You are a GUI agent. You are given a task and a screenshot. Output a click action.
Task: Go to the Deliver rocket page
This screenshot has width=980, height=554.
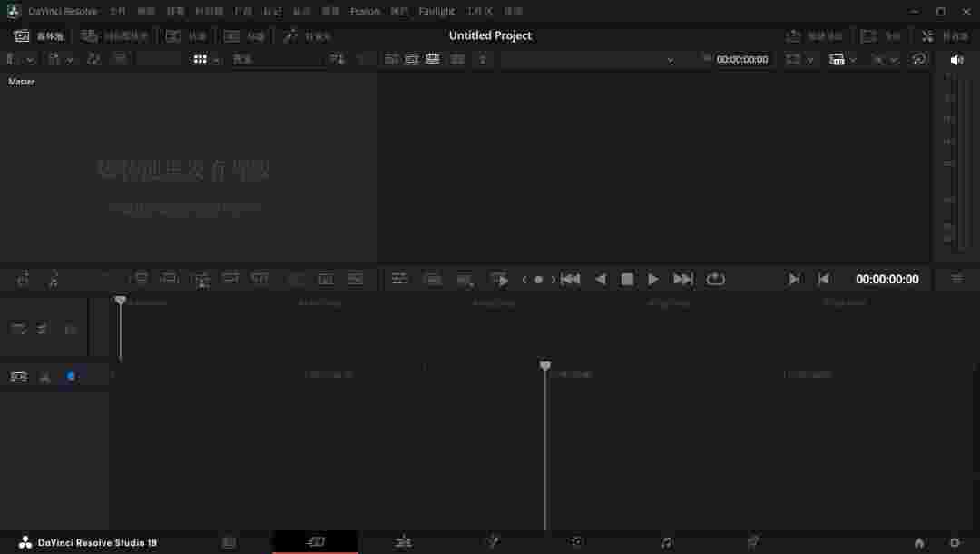pyautogui.click(x=752, y=542)
